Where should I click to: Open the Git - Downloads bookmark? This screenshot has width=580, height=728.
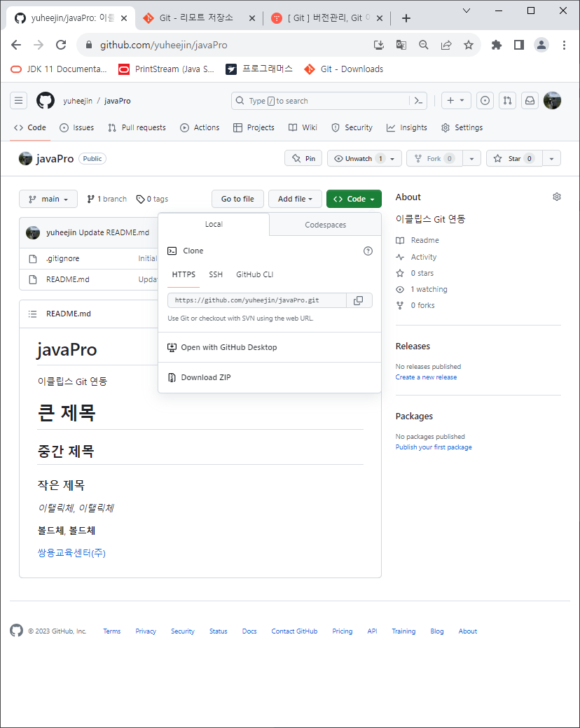coord(343,69)
